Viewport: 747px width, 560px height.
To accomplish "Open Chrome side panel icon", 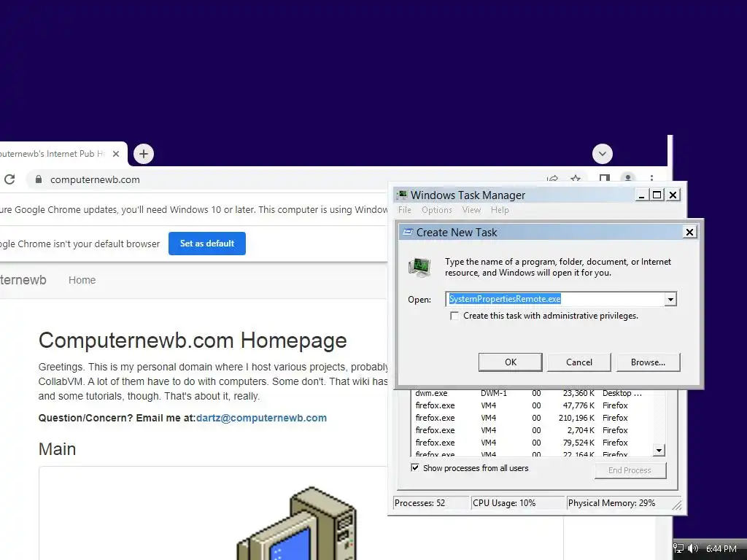I will (604, 179).
